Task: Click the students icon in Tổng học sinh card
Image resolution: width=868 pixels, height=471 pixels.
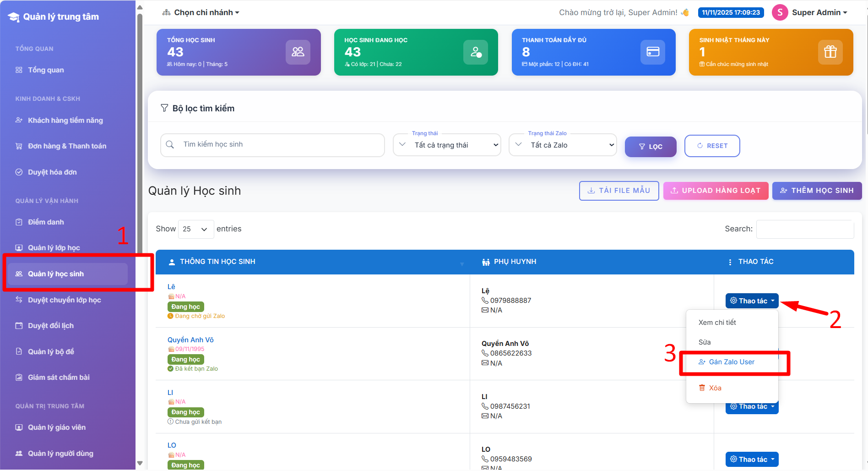Action: pyautogui.click(x=298, y=52)
